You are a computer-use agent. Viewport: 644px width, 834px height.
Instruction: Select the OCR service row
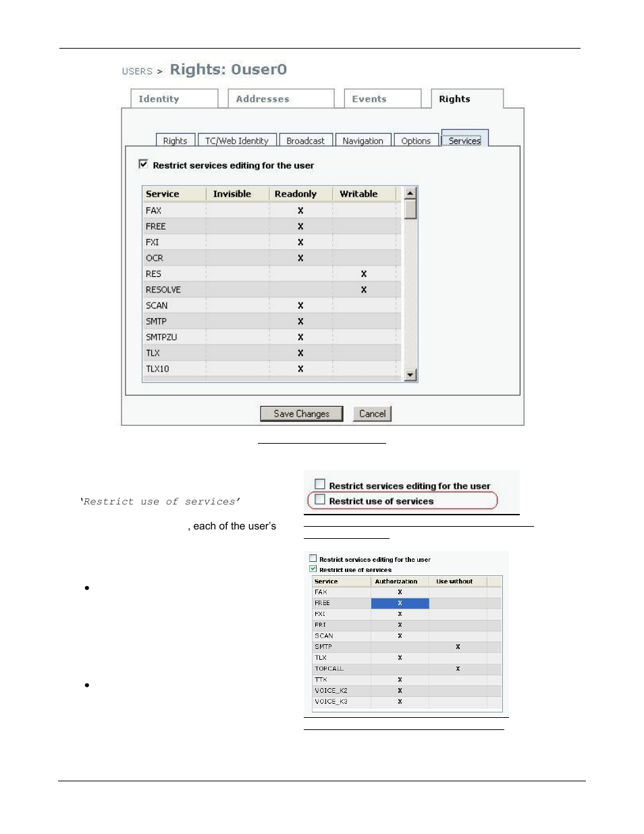(272, 258)
